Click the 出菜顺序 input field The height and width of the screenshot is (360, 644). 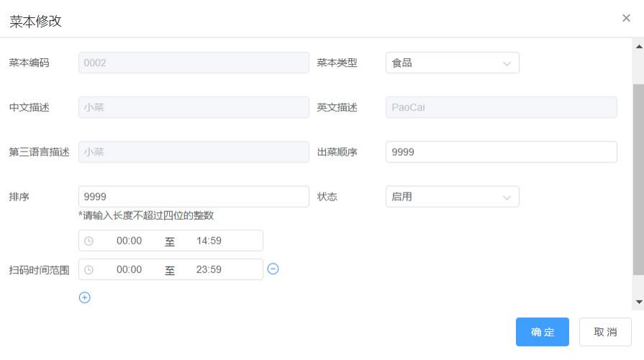pyautogui.click(x=501, y=152)
